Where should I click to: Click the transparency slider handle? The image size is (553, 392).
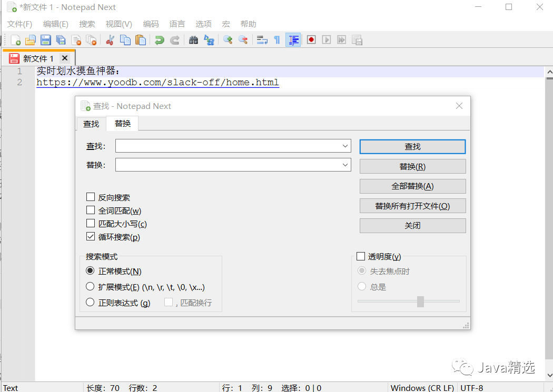click(420, 301)
